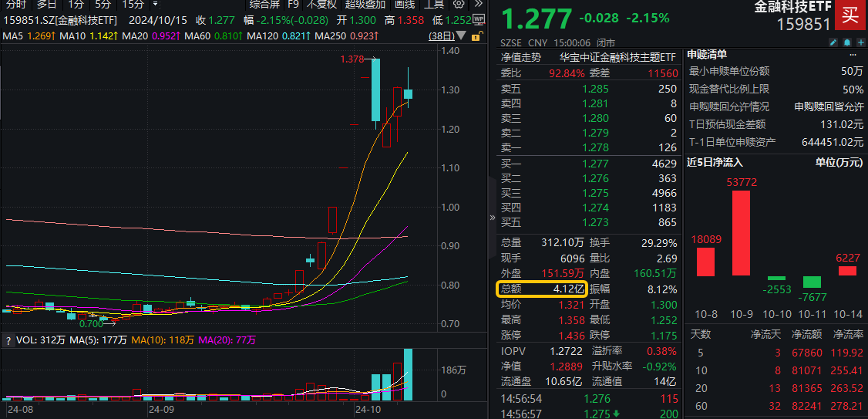
Task: Click the WP monitor icon
Action: [x=479, y=20]
